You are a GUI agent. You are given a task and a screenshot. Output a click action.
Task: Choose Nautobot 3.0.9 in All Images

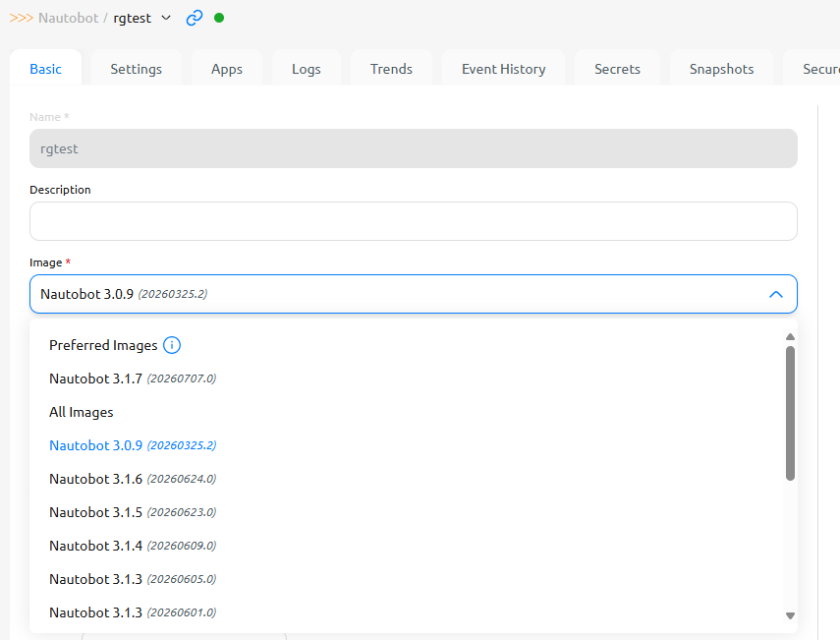[407, 445]
